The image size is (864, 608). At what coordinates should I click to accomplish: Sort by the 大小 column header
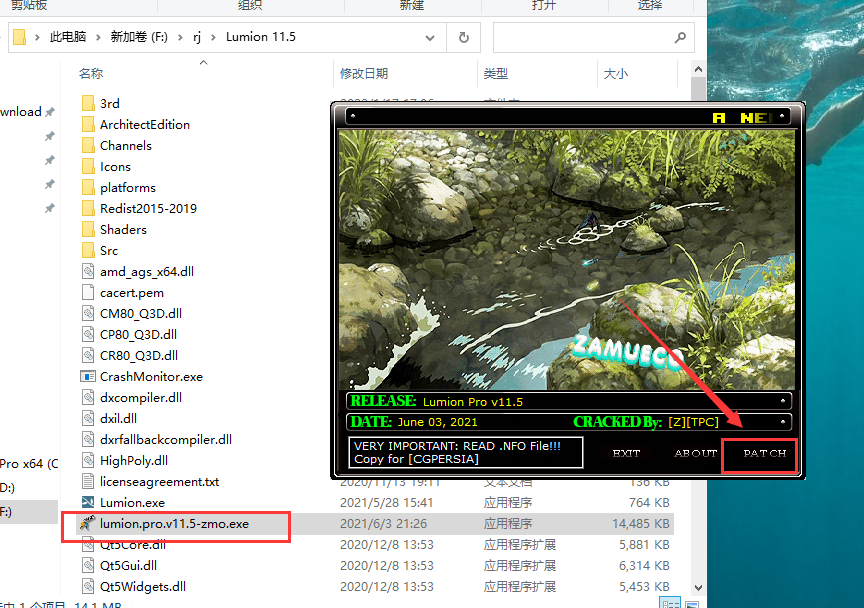click(615, 73)
